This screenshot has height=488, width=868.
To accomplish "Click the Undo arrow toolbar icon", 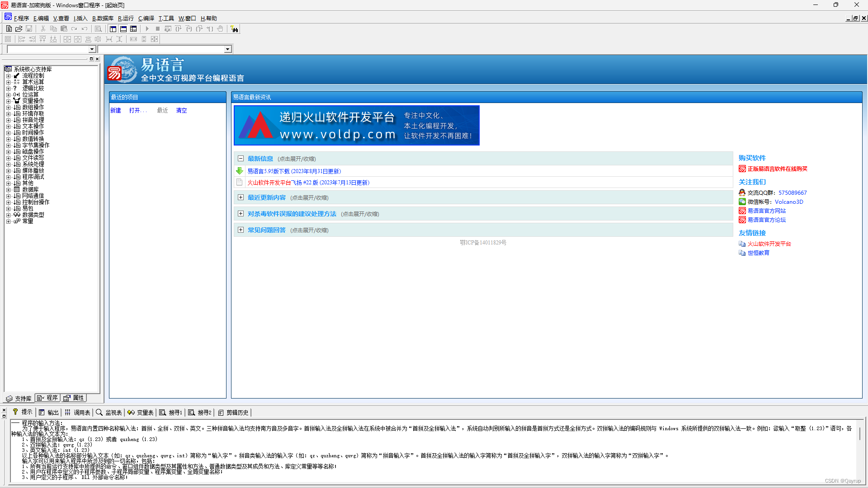I will click(x=85, y=28).
